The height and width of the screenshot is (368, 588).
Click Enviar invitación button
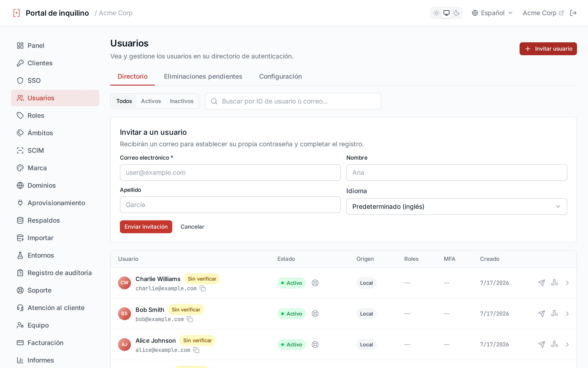[146, 227]
